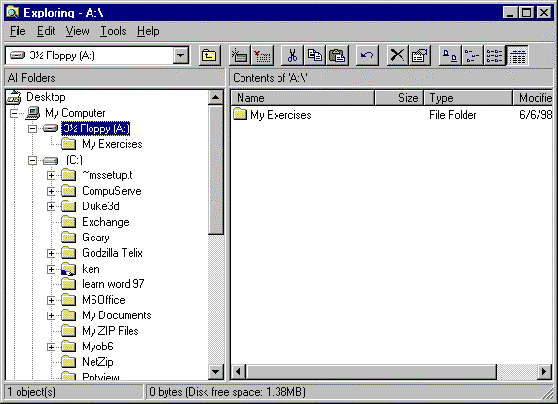Click the folder tree scroll down arrow
The width and height of the screenshot is (558, 404).
[216, 372]
